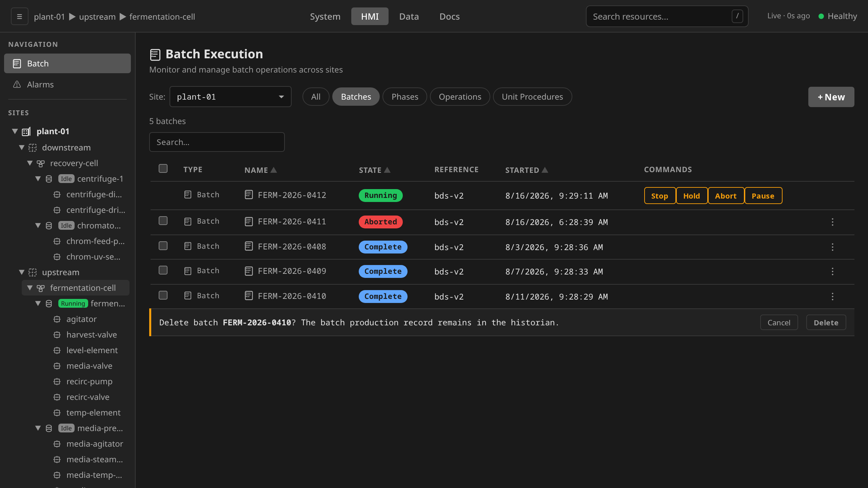Screen dimensions: 868x488
Task: Collapse the Running fermen... unit node
Action: coord(38,303)
